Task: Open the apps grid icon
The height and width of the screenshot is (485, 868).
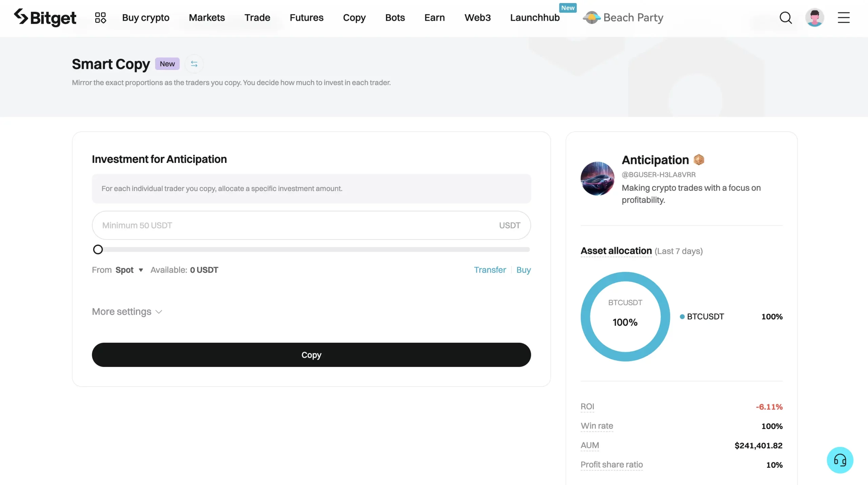Action: (100, 18)
